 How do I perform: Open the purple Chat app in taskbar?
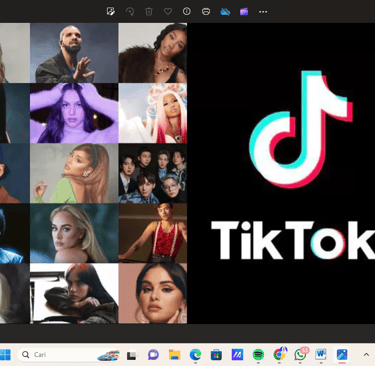[x=153, y=355]
